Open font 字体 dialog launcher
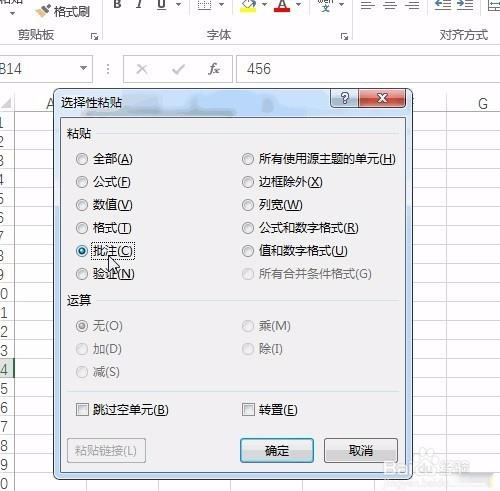The image size is (500, 491). (344, 36)
